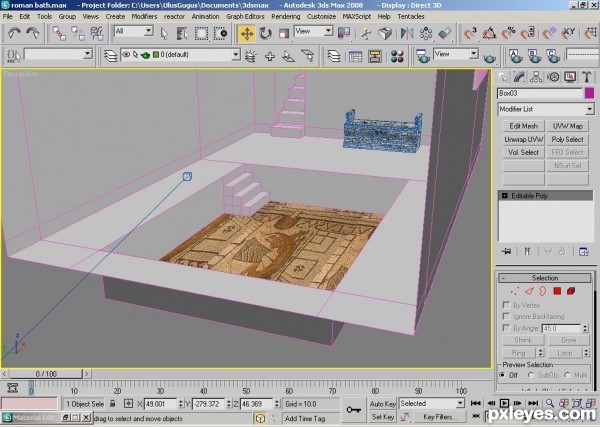Click the UVW Map modifier button
The image size is (600, 427).
pyautogui.click(x=567, y=126)
